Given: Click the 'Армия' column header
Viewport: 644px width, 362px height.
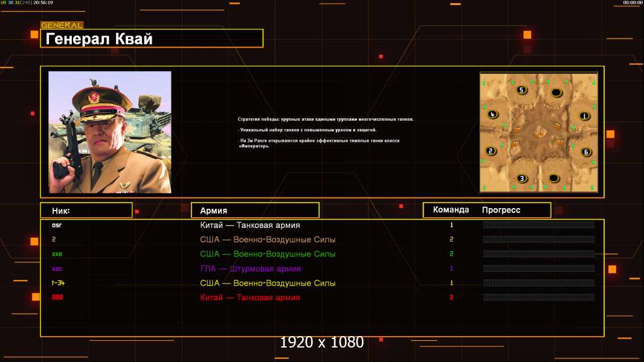Looking at the screenshot, I should 255,211.
